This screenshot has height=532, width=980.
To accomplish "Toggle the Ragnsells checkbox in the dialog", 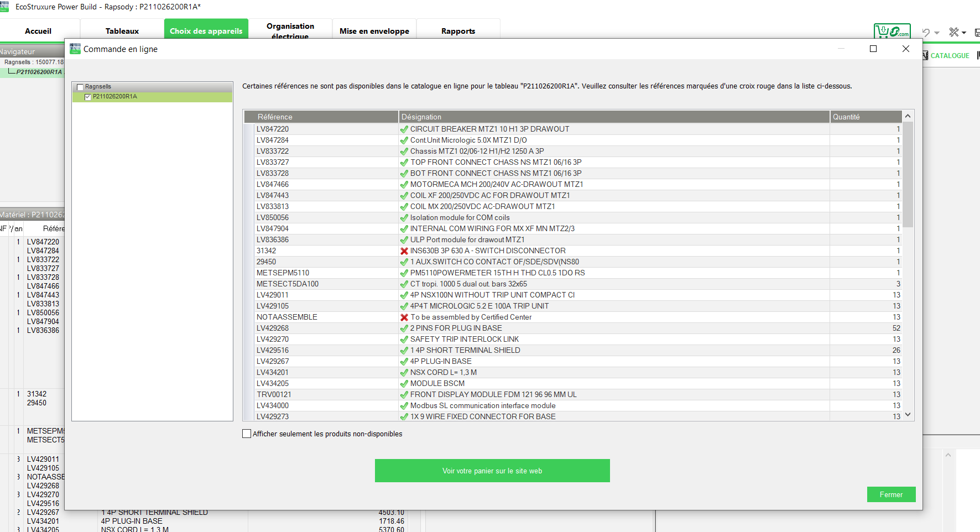I will (80, 87).
